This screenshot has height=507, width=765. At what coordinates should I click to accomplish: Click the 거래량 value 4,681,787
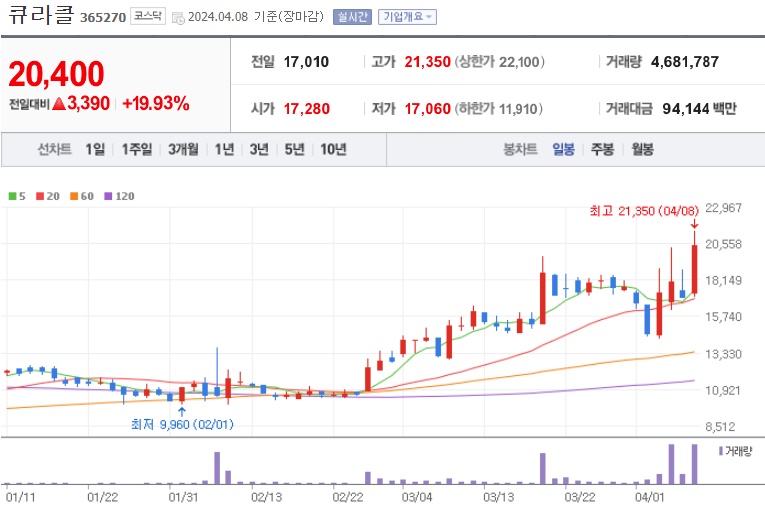click(x=685, y=62)
